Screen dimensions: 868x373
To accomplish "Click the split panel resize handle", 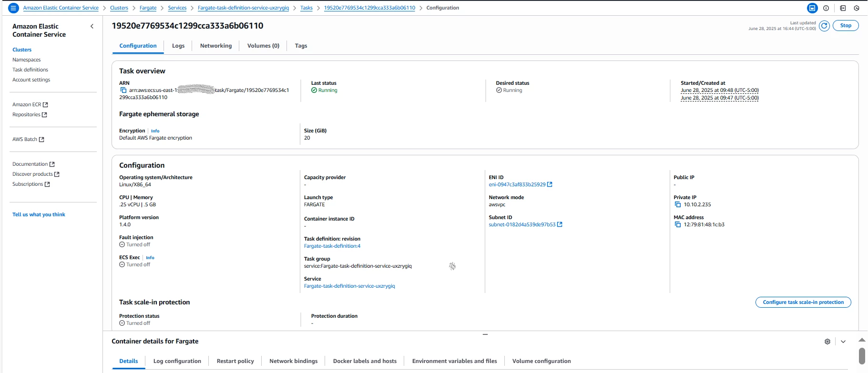I will [485, 334].
